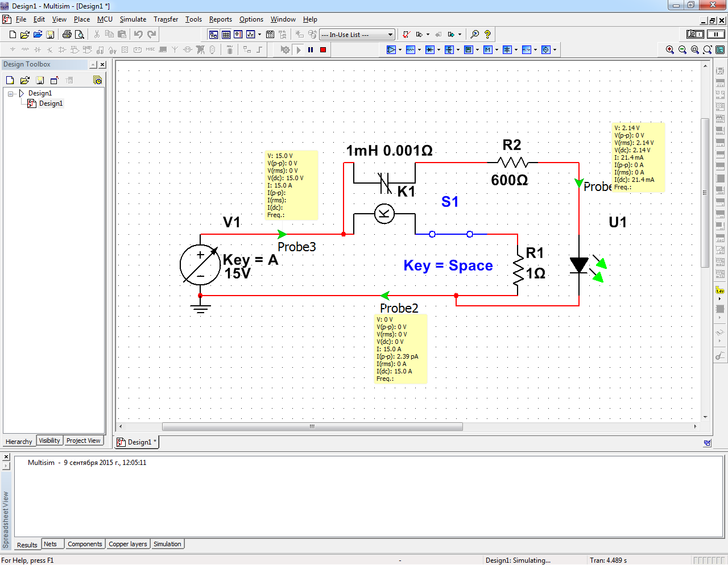728x565 pixels.
Task: Expand the Grapher icon dropdown arrow
Action: 260,35
